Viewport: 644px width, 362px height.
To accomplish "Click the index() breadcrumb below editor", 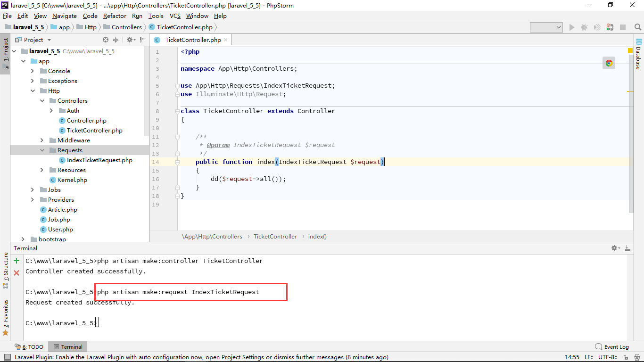I will (317, 237).
